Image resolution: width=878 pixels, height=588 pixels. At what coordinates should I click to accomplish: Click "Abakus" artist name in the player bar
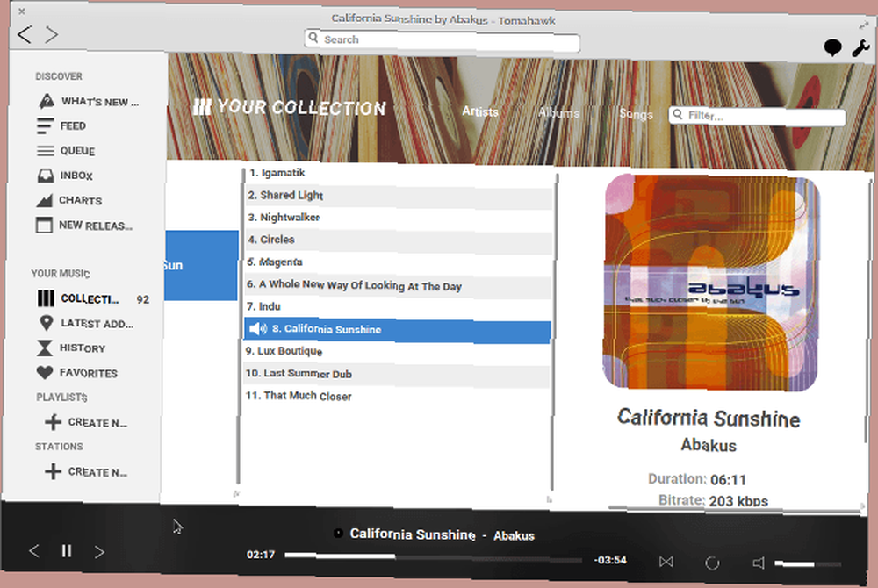tap(514, 536)
